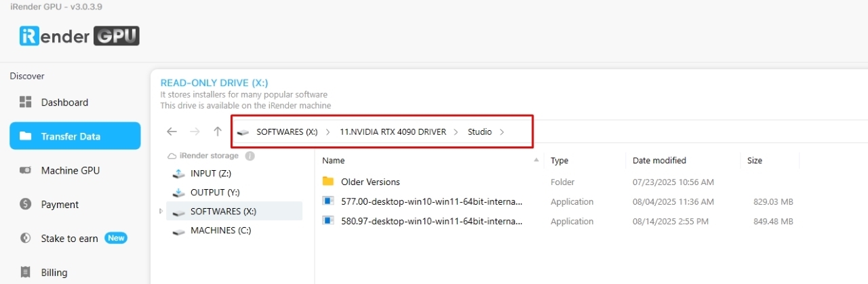Image resolution: width=868 pixels, height=284 pixels.
Task: Open Stake to earn page
Action: (x=69, y=238)
